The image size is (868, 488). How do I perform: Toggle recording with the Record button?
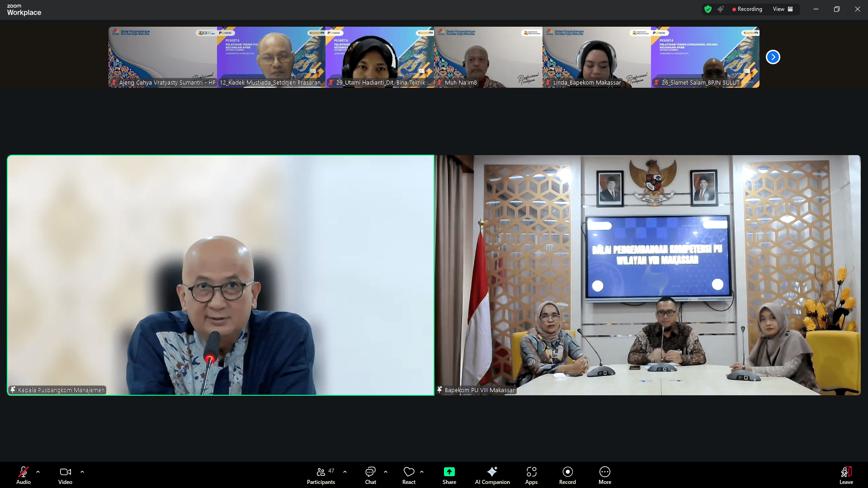click(x=567, y=475)
